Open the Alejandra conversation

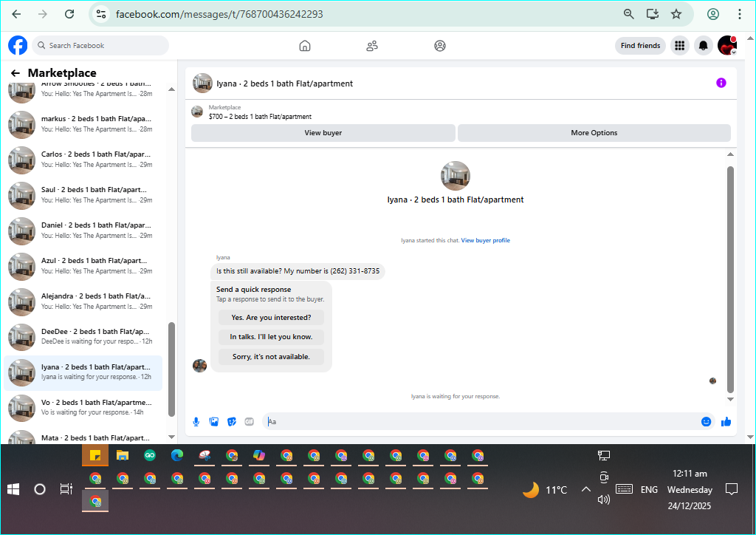(83, 301)
